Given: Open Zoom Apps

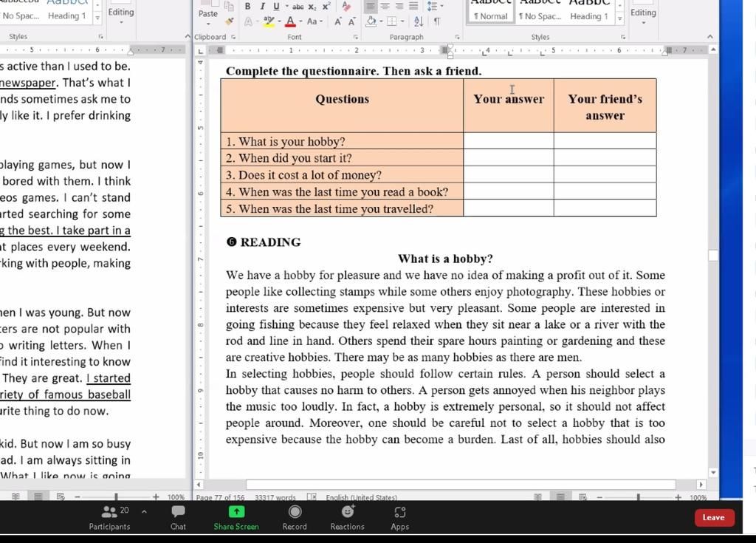Looking at the screenshot, I should click(x=399, y=518).
